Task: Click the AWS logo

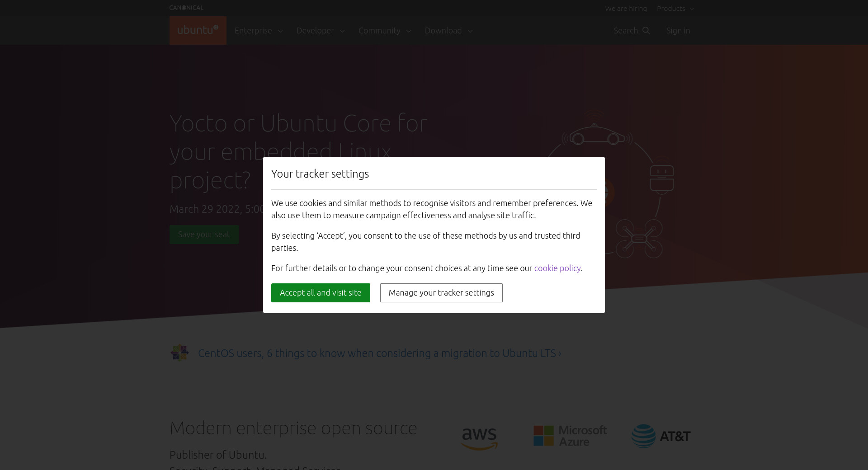Action: pos(479,437)
